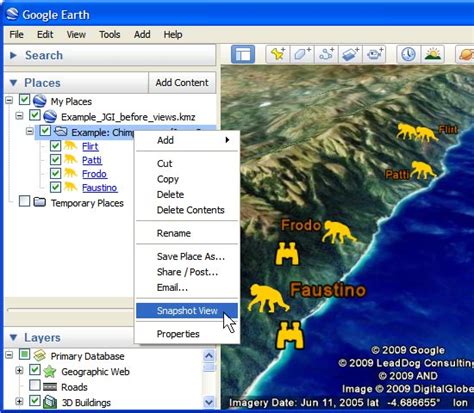474x413 pixels.
Task: Add a polygon from the toolbar
Action: coord(302,54)
